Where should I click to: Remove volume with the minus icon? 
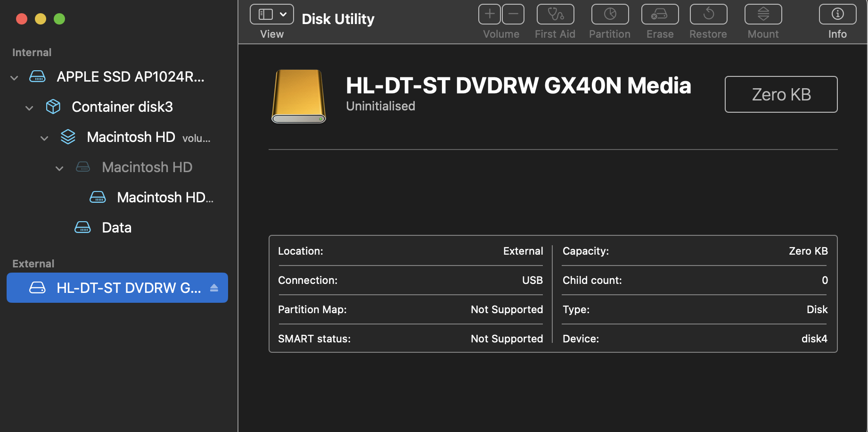click(513, 14)
